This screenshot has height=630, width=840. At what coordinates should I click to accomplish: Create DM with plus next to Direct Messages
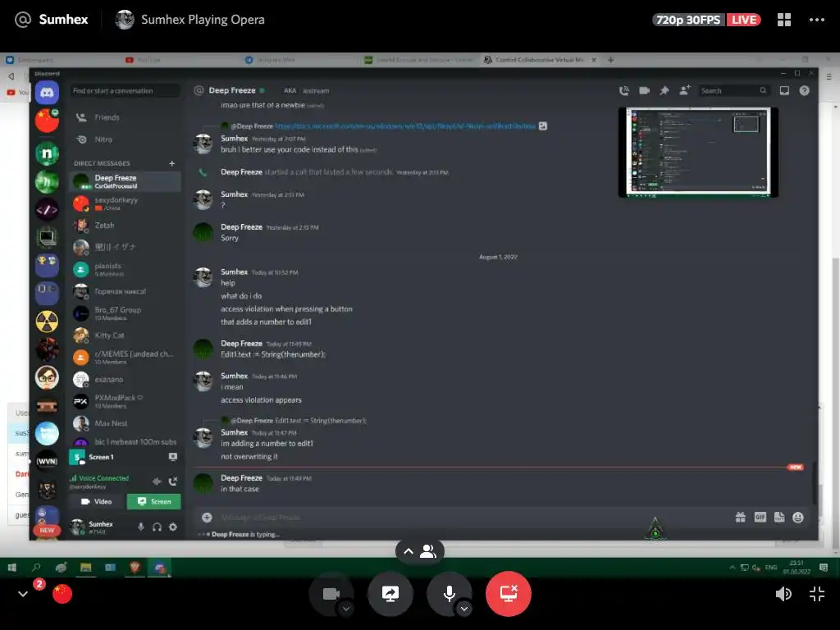(x=172, y=163)
